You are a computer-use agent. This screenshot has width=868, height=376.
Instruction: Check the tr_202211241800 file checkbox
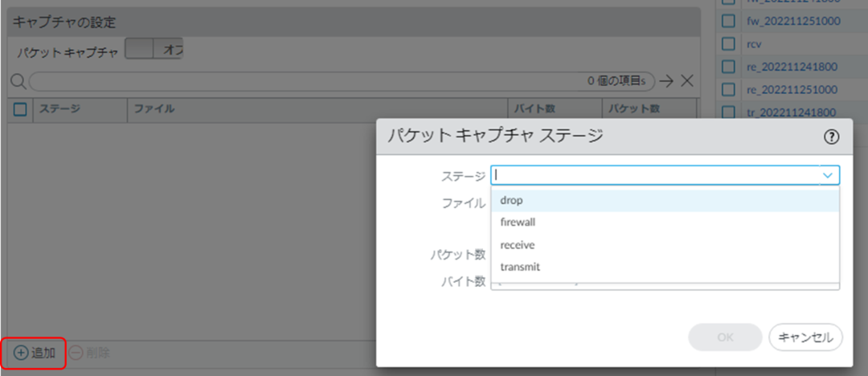pos(728,113)
